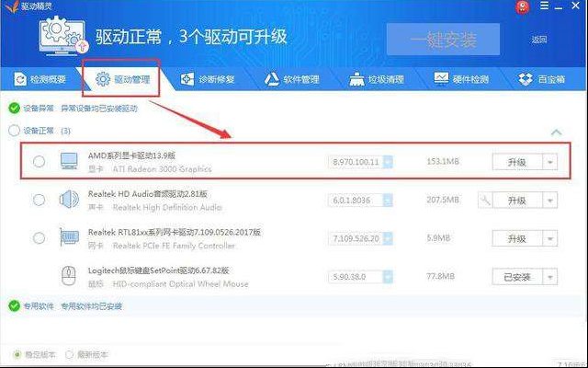The width and height of the screenshot is (588, 368).
Task: Click Realtek PCIe FE Family Controller text
Action: 174,246
